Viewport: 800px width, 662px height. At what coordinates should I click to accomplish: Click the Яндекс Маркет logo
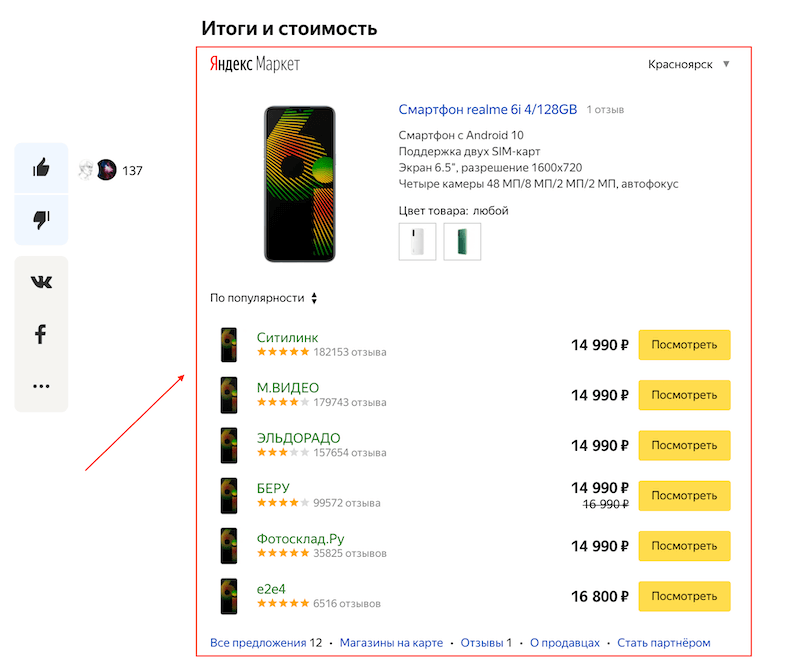(254, 65)
